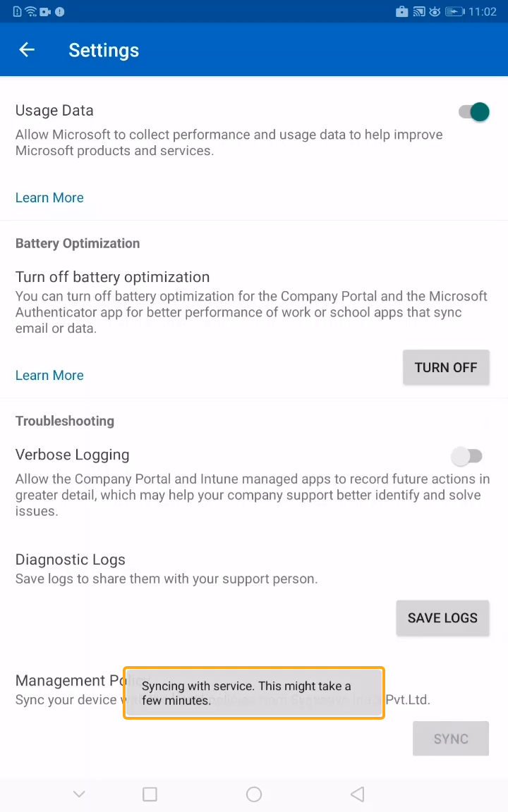Open recent apps with square button
The height and width of the screenshot is (812, 508).
pyautogui.click(x=150, y=794)
